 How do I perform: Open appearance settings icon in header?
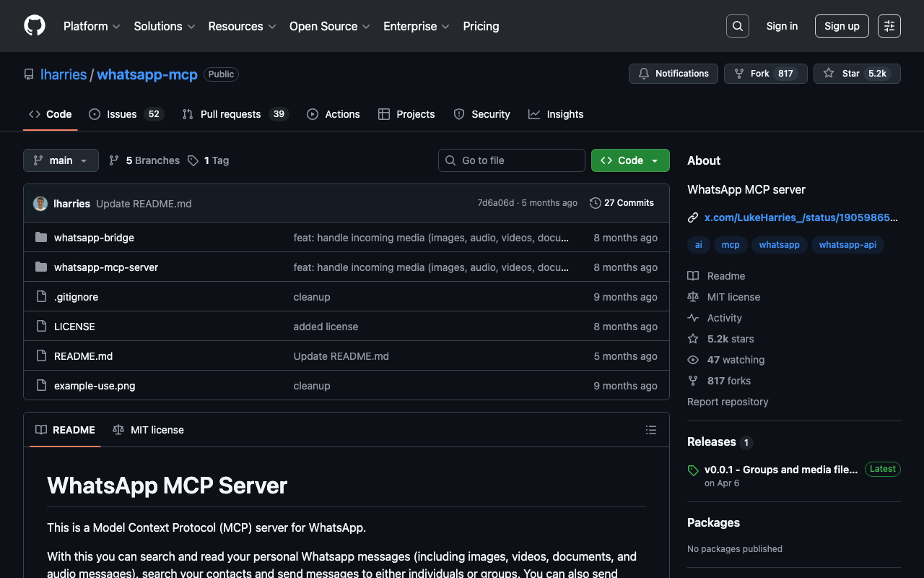(x=889, y=26)
